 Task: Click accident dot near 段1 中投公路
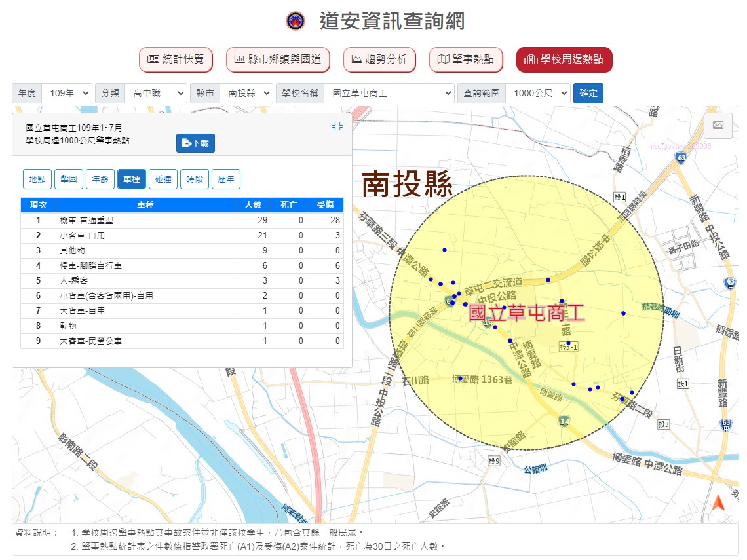pyautogui.click(x=548, y=280)
